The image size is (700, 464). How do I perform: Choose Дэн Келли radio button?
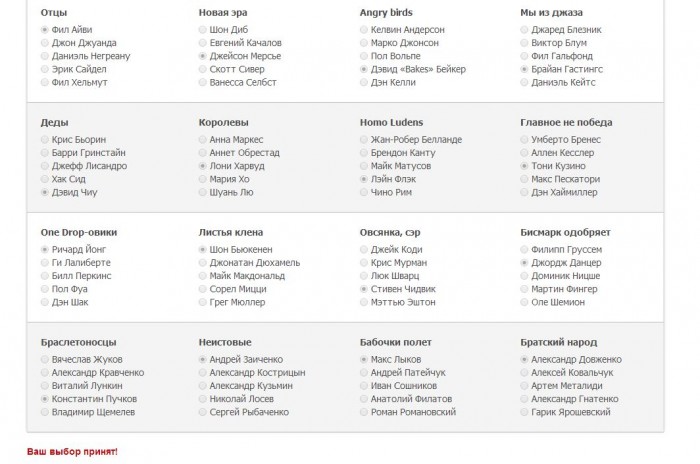(364, 82)
